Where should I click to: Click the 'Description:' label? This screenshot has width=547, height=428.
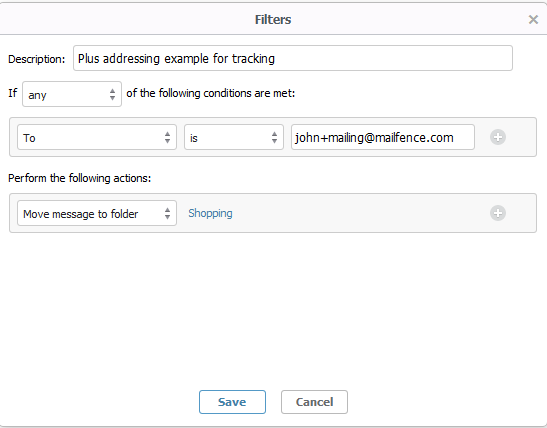coord(37,59)
